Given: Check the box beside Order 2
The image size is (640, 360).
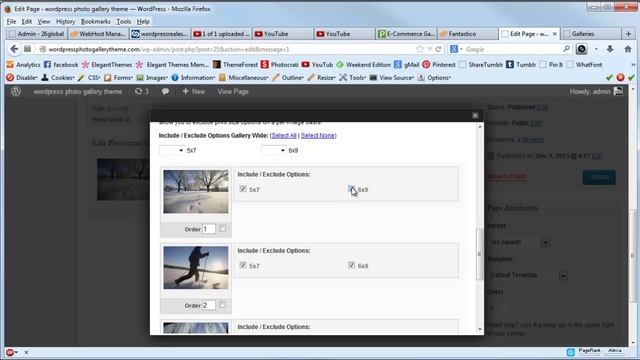Looking at the screenshot, I should tap(222, 304).
